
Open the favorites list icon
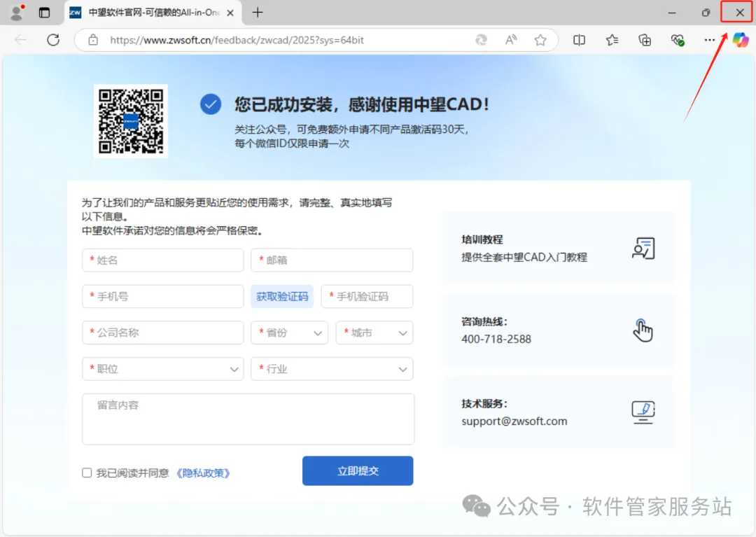(612, 40)
